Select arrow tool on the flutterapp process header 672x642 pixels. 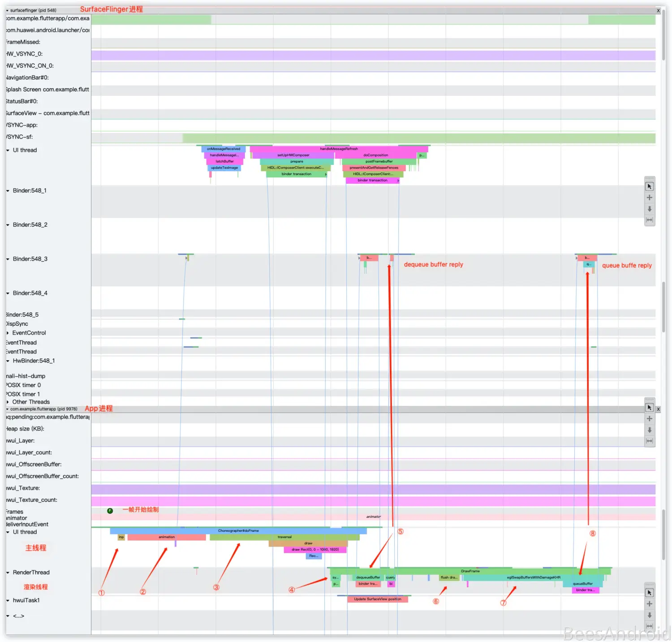(649, 408)
